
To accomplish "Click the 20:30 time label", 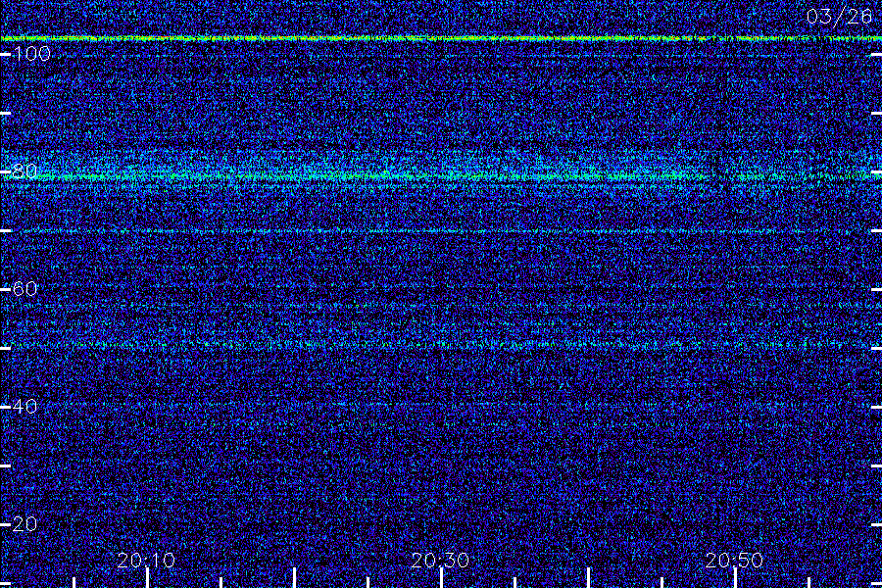I will (x=440, y=560).
